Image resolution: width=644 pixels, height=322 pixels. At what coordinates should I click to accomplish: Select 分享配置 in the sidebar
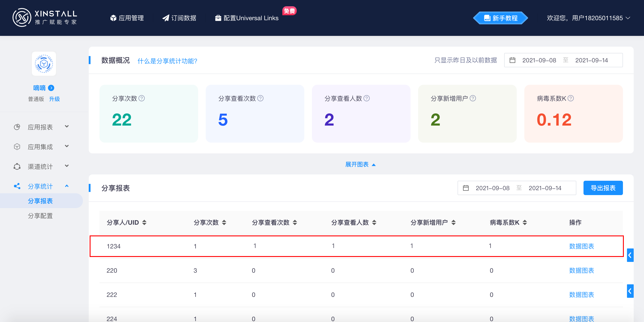(40, 216)
